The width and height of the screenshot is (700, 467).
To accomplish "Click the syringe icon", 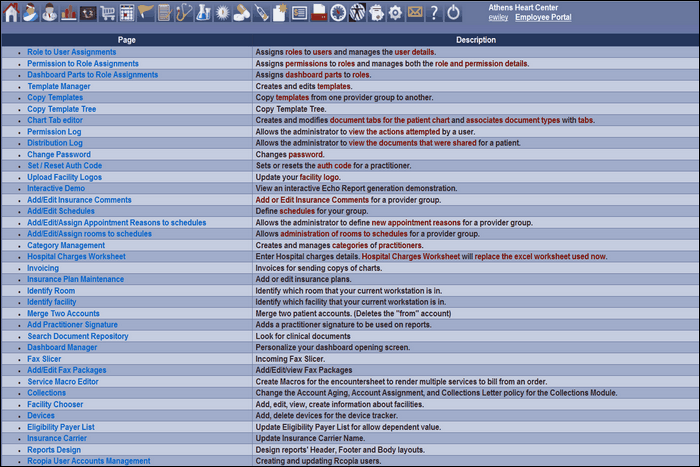I will click(261, 13).
